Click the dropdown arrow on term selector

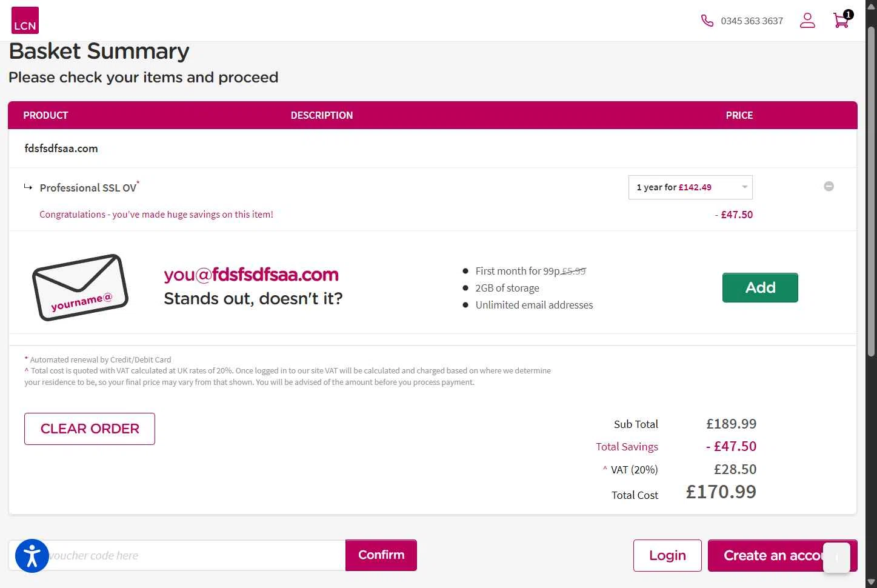point(745,187)
